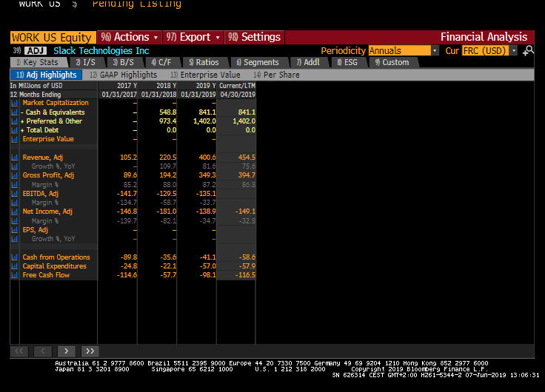Click the Slack Technologies Inc company name

pyautogui.click(x=101, y=51)
